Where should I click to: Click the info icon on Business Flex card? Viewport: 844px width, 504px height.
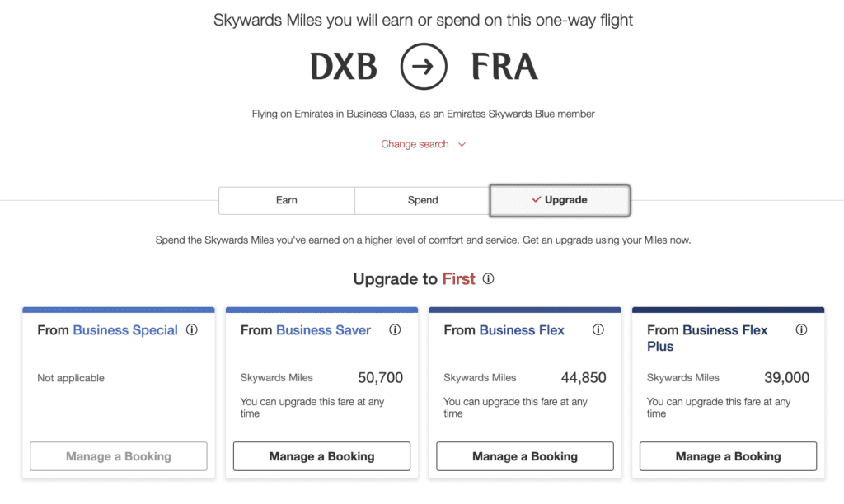[598, 329]
